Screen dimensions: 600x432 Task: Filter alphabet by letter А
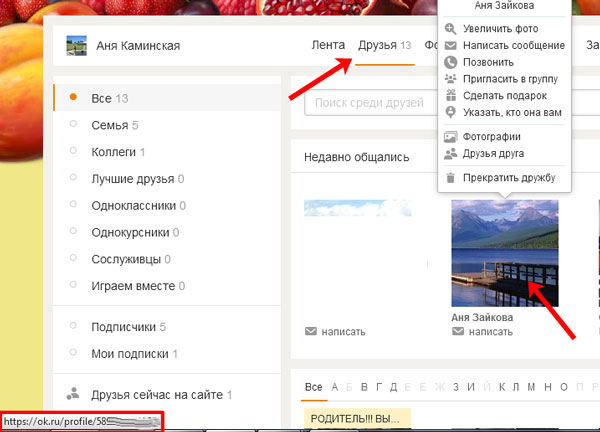(x=335, y=387)
